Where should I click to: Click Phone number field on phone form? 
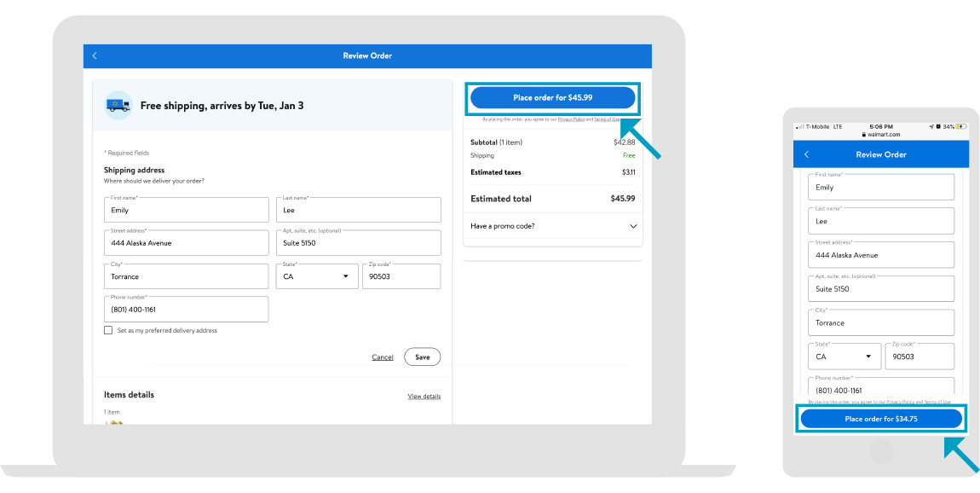coord(881,386)
